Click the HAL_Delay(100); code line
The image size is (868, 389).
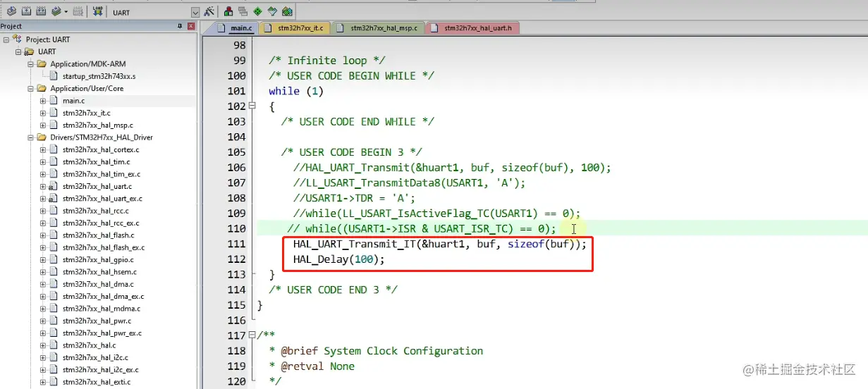[339, 259]
